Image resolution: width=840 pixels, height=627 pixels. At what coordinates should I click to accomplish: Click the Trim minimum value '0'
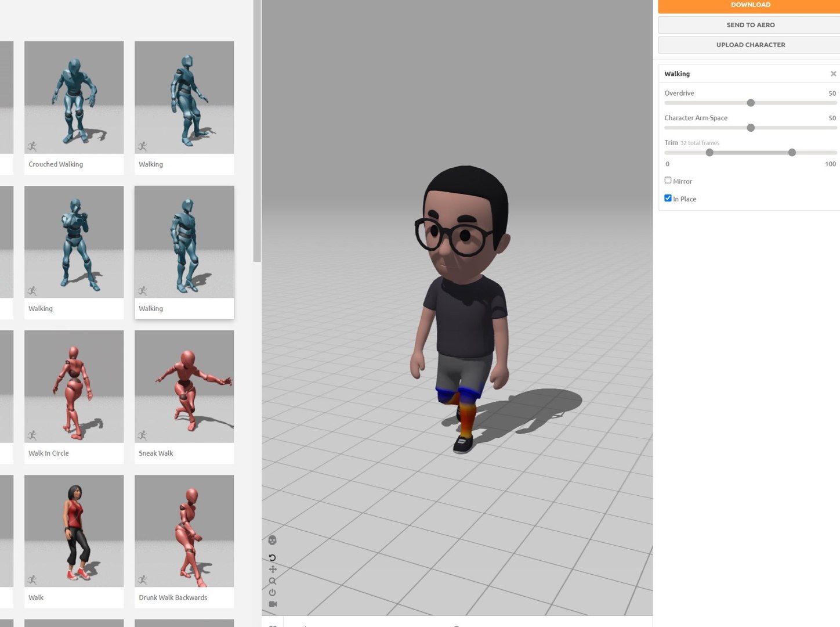click(667, 164)
